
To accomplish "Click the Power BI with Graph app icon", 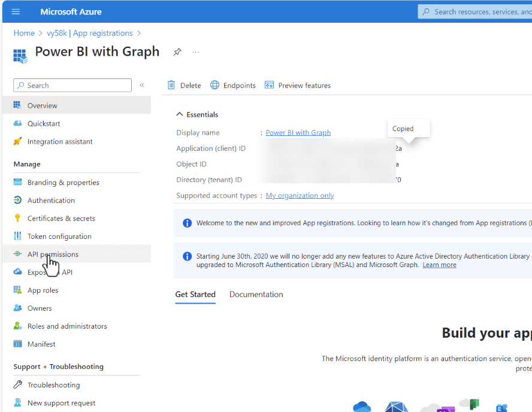I will (x=20, y=56).
